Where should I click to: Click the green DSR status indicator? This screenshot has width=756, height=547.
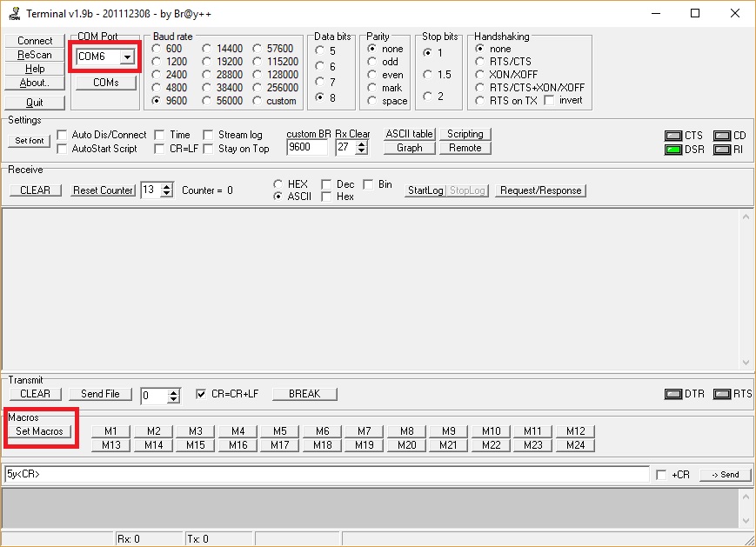[672, 150]
